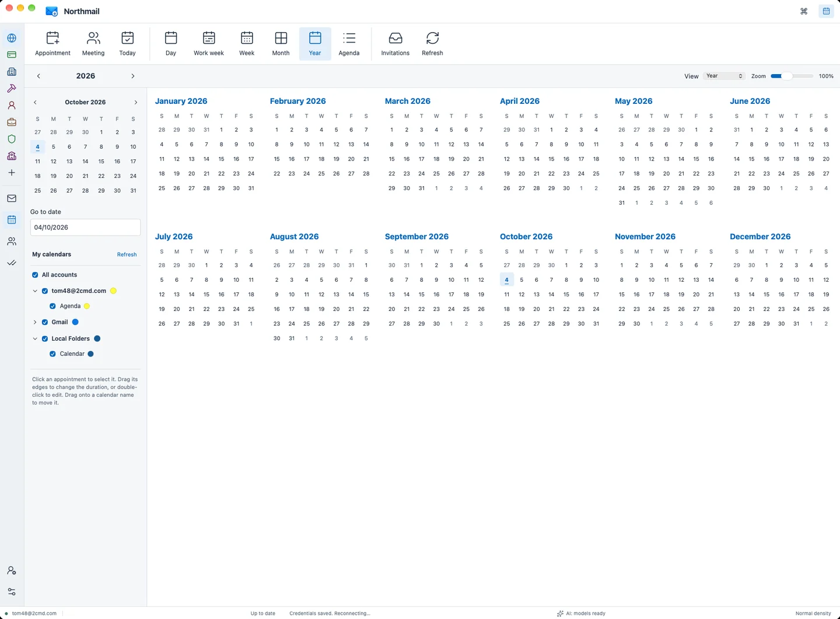Select the purple hammer account icon

(x=12, y=89)
